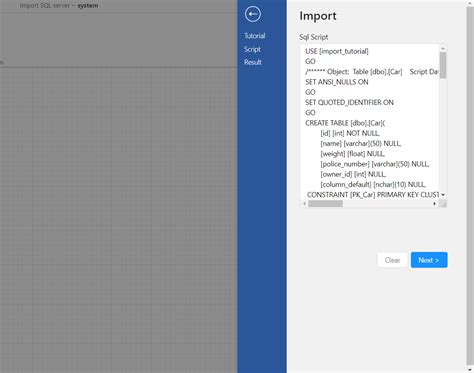Click the '[weight] [float] NULL,' line
The width and height of the screenshot is (474, 373).
pos(353,154)
